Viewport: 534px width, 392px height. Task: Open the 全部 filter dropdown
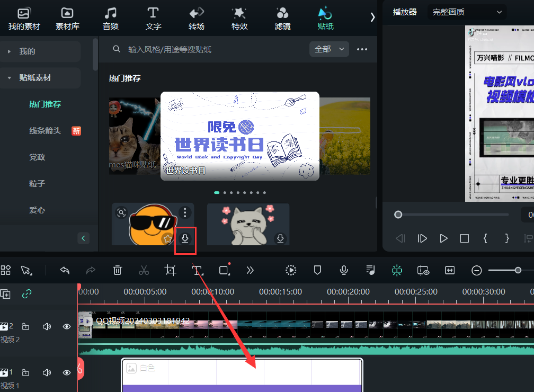coord(329,49)
